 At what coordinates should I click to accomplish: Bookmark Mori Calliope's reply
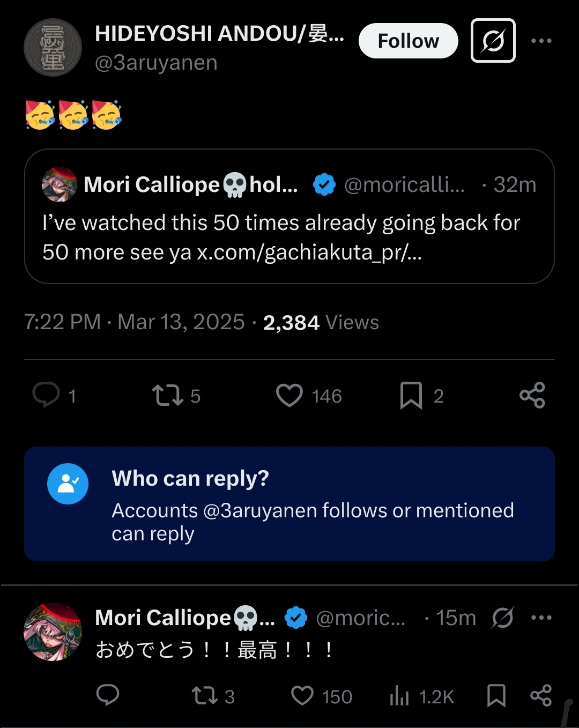point(496,696)
